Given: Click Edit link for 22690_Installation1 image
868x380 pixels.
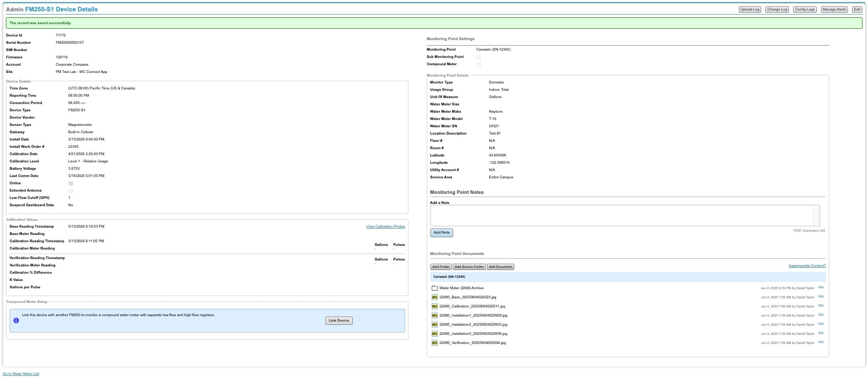Looking at the screenshot, I should click(x=821, y=315).
